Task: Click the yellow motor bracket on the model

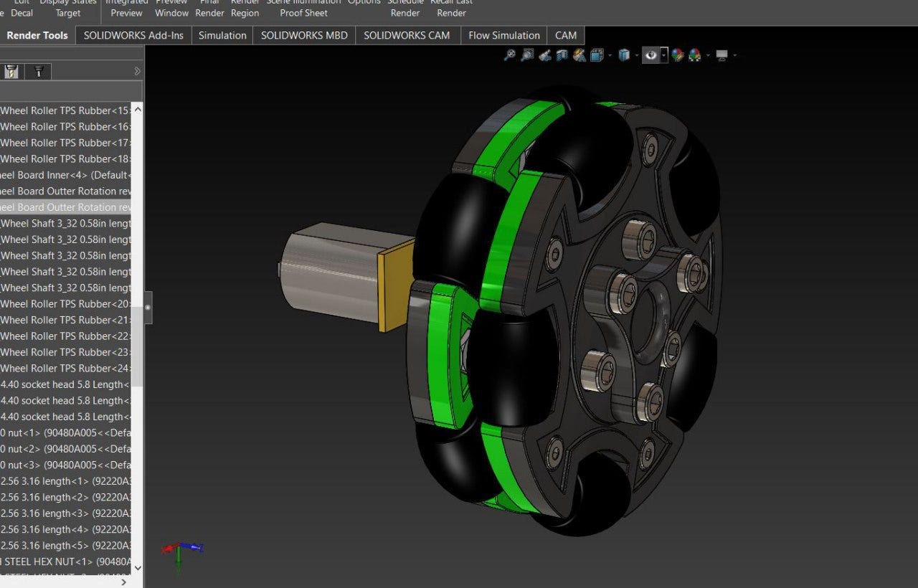Action: point(396,285)
